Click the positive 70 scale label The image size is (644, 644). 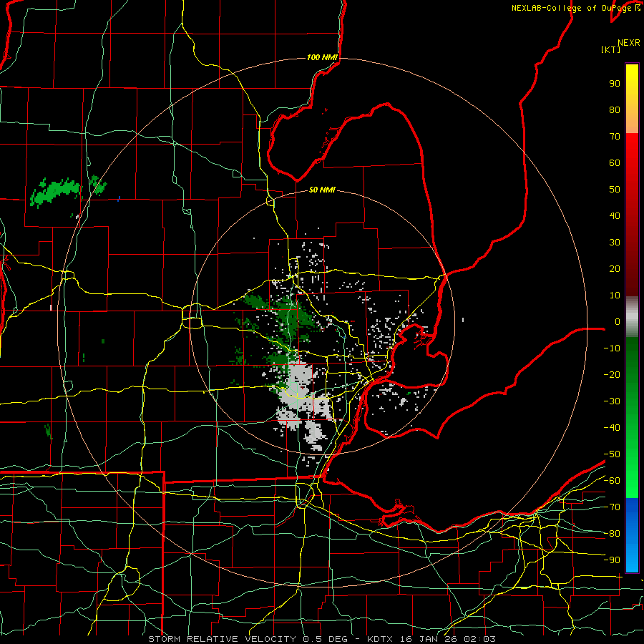[615, 136]
